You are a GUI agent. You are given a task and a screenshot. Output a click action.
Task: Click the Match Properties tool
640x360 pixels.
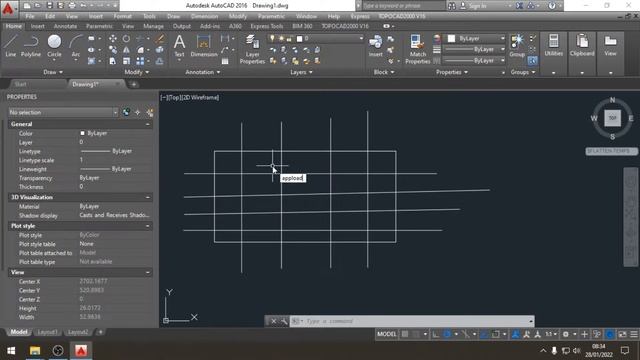(x=418, y=49)
